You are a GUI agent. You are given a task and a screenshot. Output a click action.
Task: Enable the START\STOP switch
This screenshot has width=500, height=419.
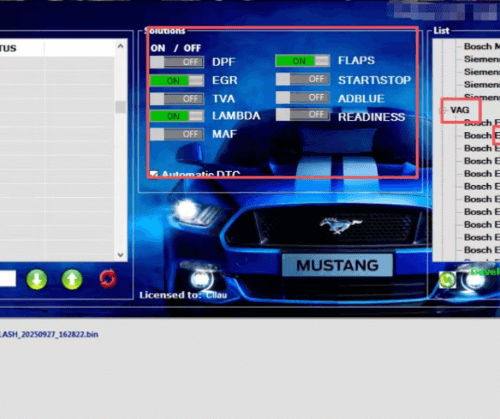pyautogui.click(x=303, y=79)
